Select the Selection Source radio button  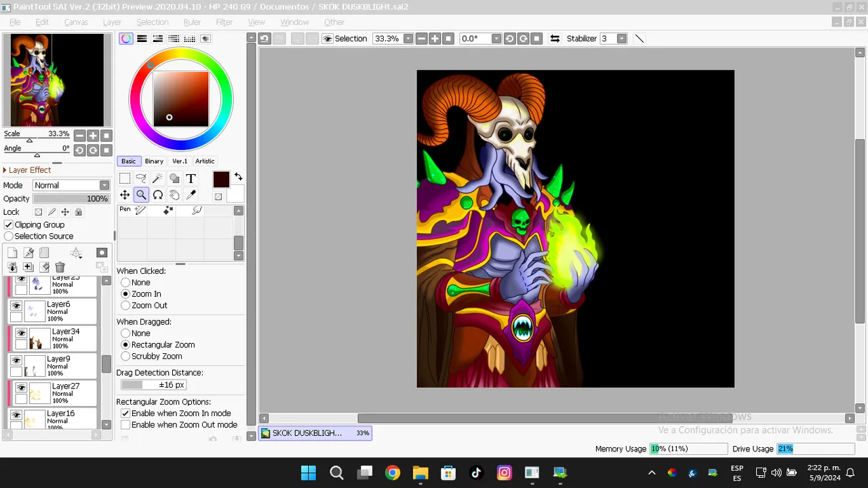point(9,236)
